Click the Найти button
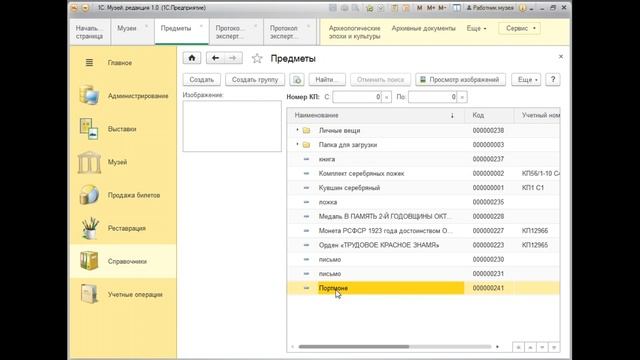640x360 pixels. pyautogui.click(x=327, y=80)
